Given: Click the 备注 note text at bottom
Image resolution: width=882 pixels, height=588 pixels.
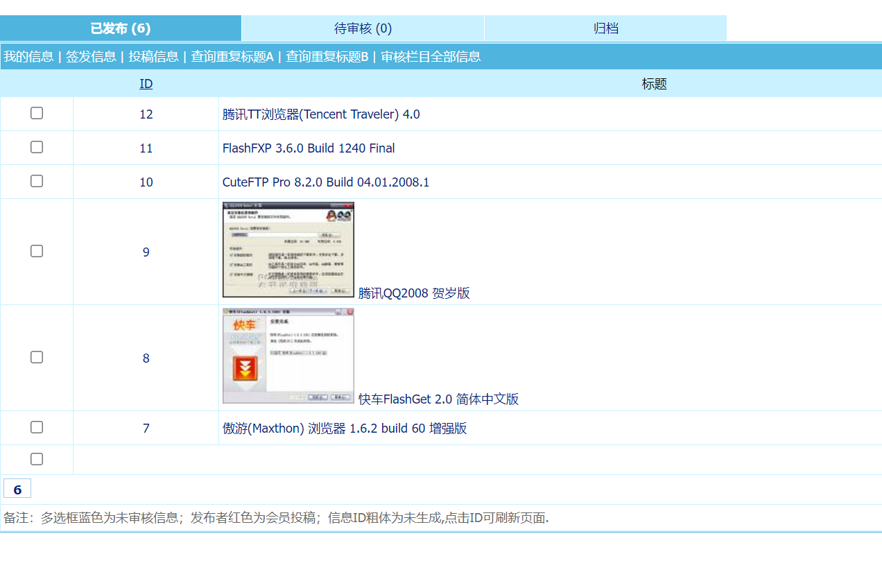Looking at the screenshot, I should [276, 518].
